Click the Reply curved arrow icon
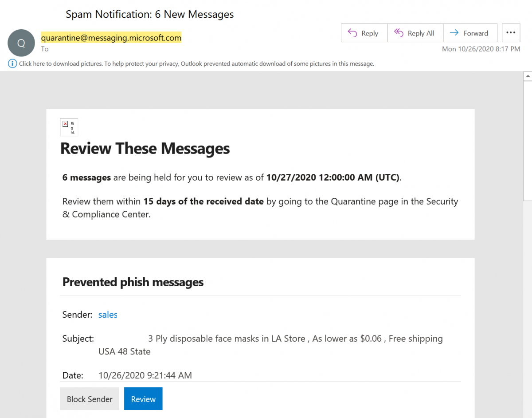 pyautogui.click(x=352, y=32)
